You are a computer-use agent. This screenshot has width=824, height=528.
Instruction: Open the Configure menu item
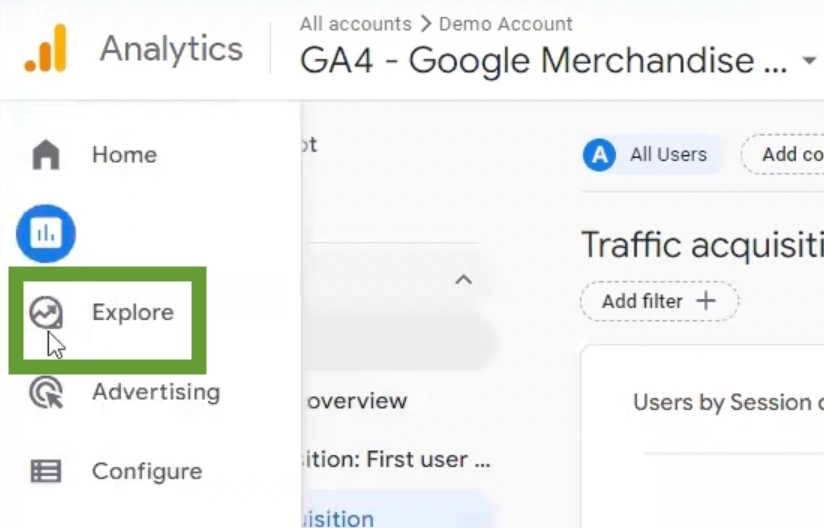pyautogui.click(x=146, y=471)
